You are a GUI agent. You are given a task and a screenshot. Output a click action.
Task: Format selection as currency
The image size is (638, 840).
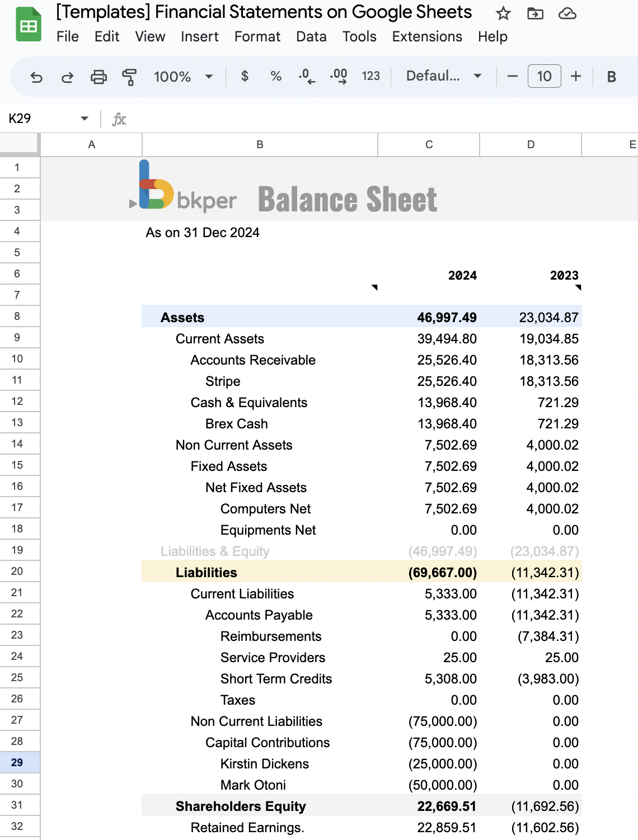245,77
